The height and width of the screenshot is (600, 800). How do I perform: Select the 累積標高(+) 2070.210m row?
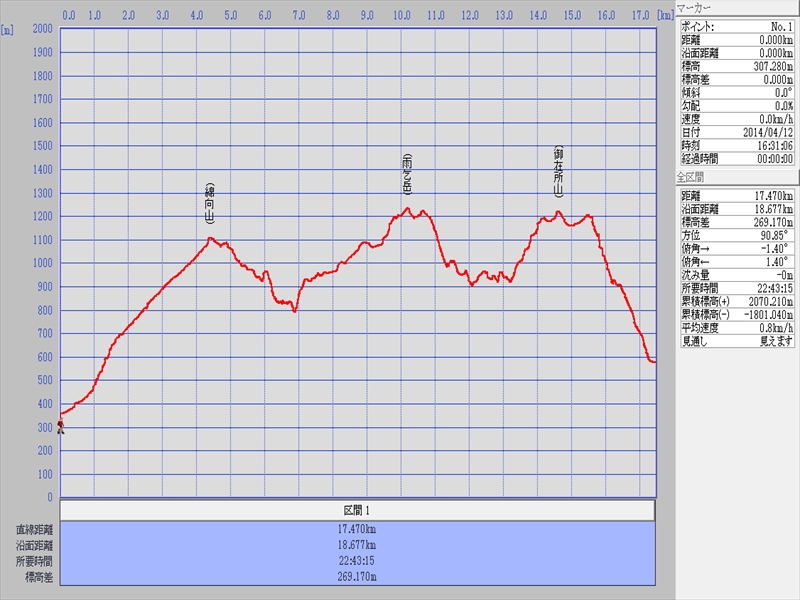coord(737,300)
